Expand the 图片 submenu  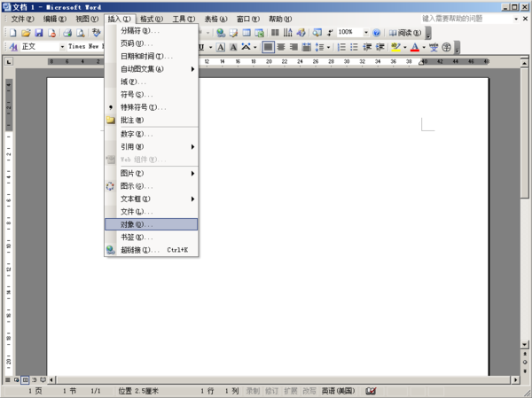(152, 174)
